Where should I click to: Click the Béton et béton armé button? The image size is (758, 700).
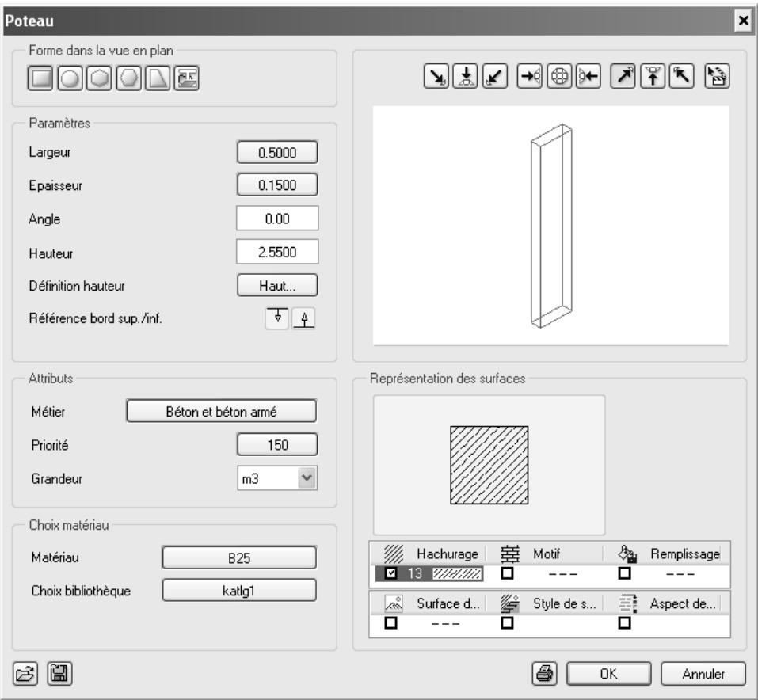point(222,412)
